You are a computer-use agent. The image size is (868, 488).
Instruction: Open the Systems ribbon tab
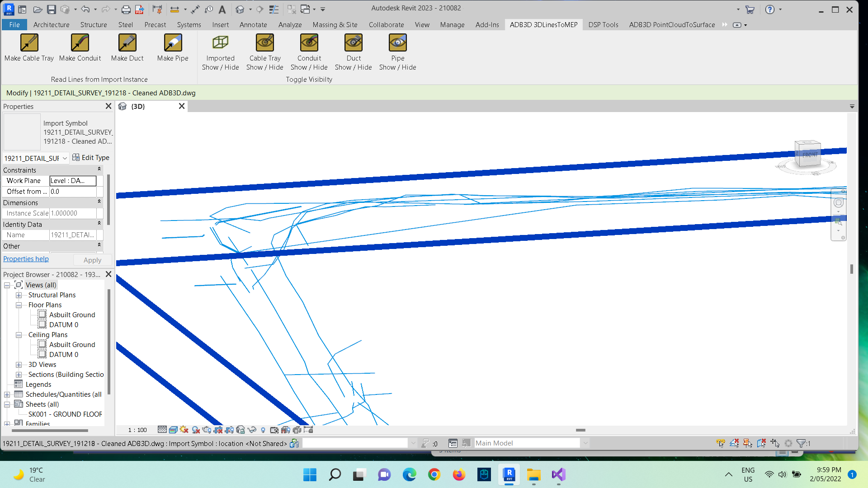point(189,25)
